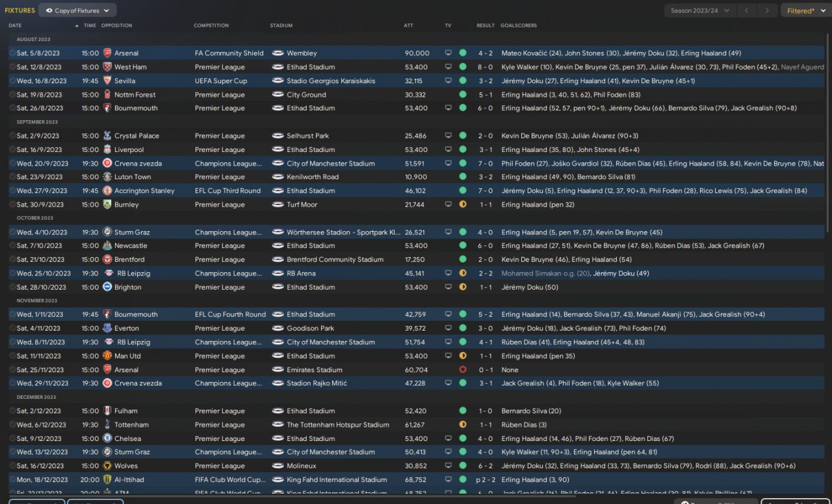Image resolution: width=832 pixels, height=504 pixels.
Task: Click the Liverpool club badge
Action: coord(107,149)
